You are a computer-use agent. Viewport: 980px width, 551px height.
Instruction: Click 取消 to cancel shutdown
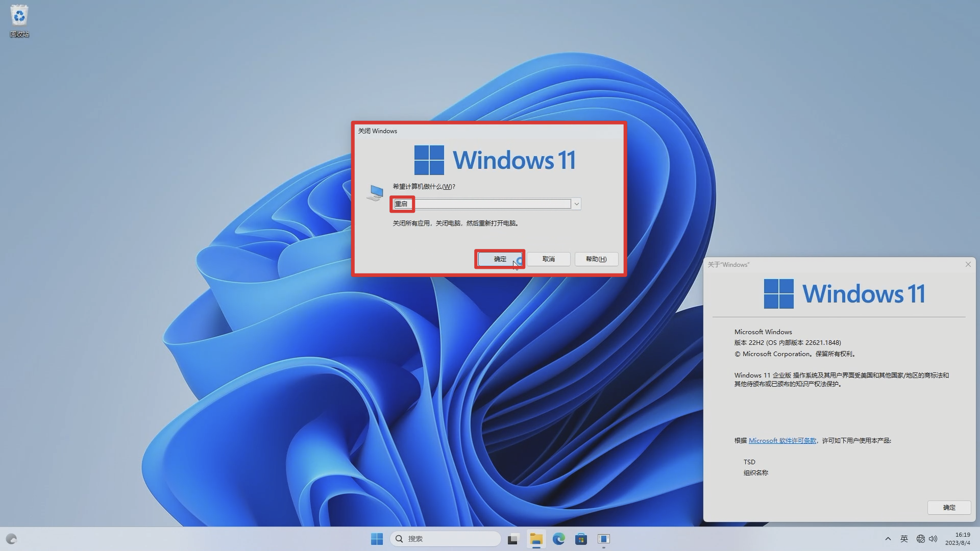coord(548,259)
